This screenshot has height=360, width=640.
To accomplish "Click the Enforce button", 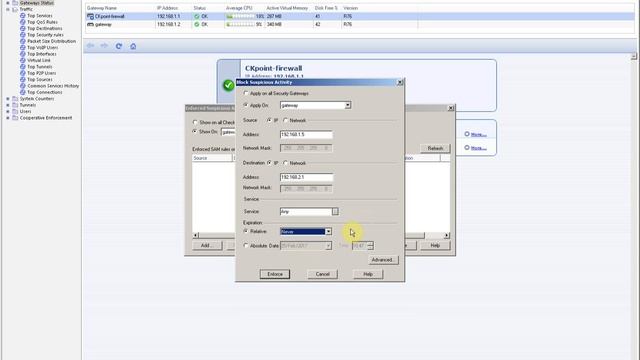I will 275,274.
